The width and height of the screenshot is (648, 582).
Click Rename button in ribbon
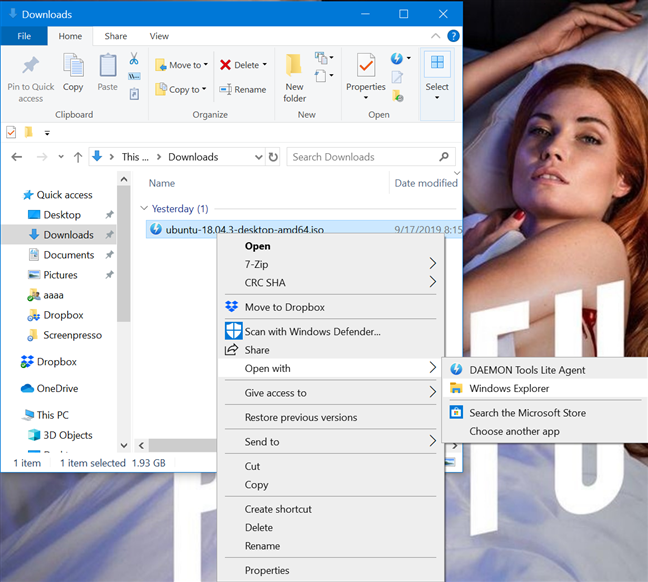click(x=243, y=89)
